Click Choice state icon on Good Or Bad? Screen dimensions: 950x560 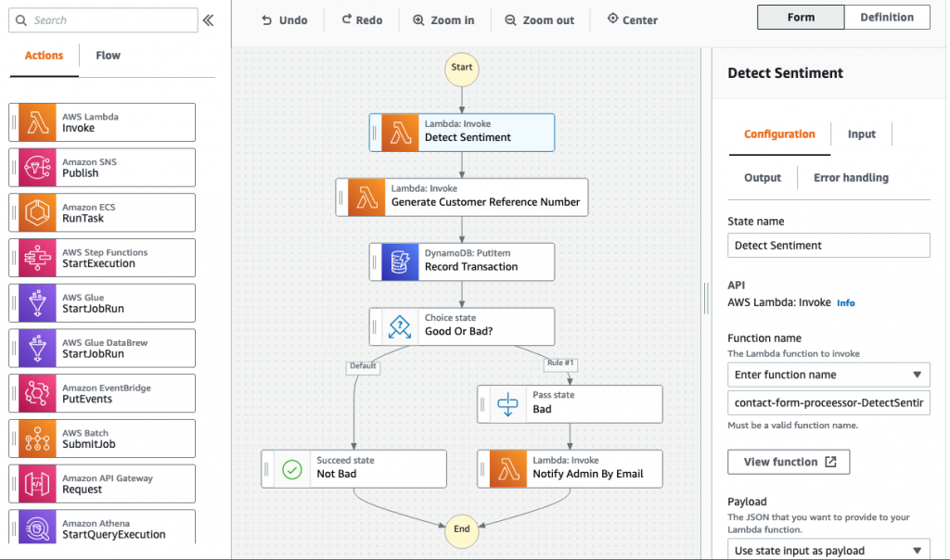click(x=400, y=327)
